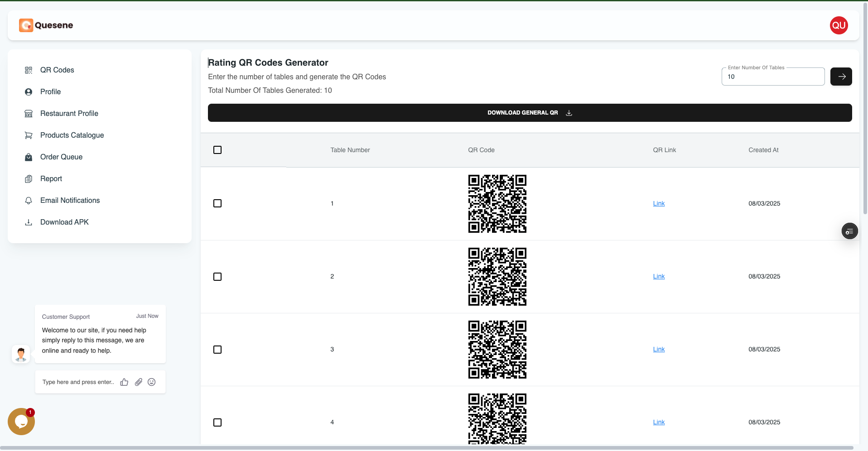Click the QR Codes grid icon in sidebar
The image size is (868, 451).
[29, 70]
